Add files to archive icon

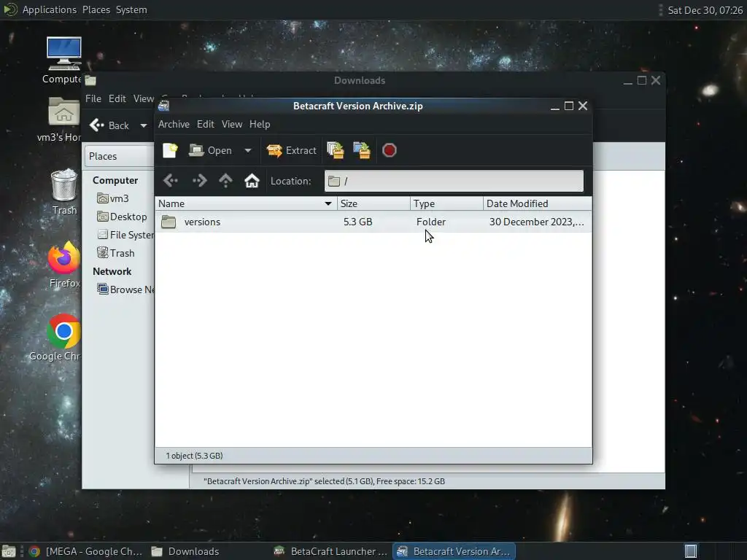point(336,150)
